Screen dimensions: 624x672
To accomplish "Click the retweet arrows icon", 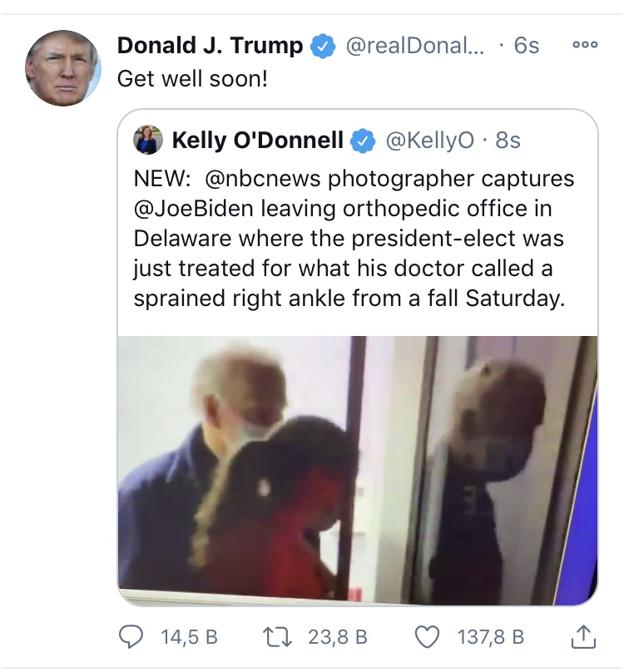I will 277,637.
